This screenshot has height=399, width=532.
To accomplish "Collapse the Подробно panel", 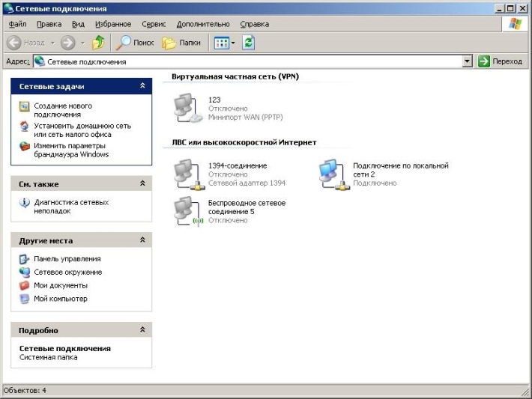I will [142, 329].
